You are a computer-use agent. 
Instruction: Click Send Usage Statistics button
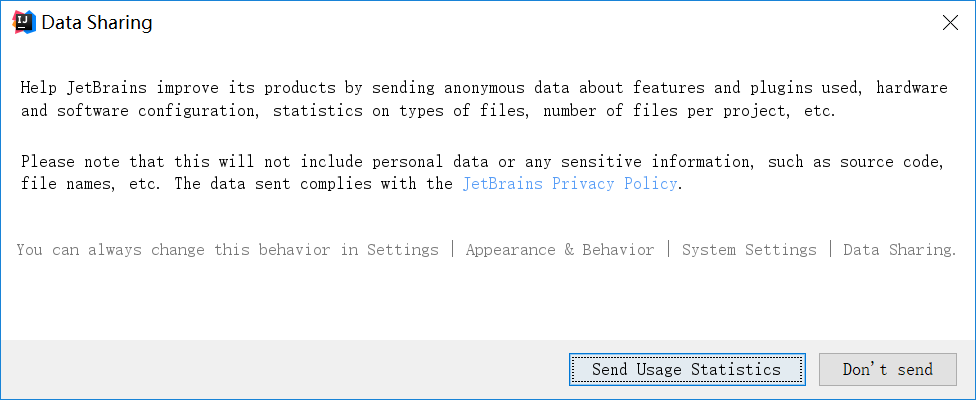(687, 370)
